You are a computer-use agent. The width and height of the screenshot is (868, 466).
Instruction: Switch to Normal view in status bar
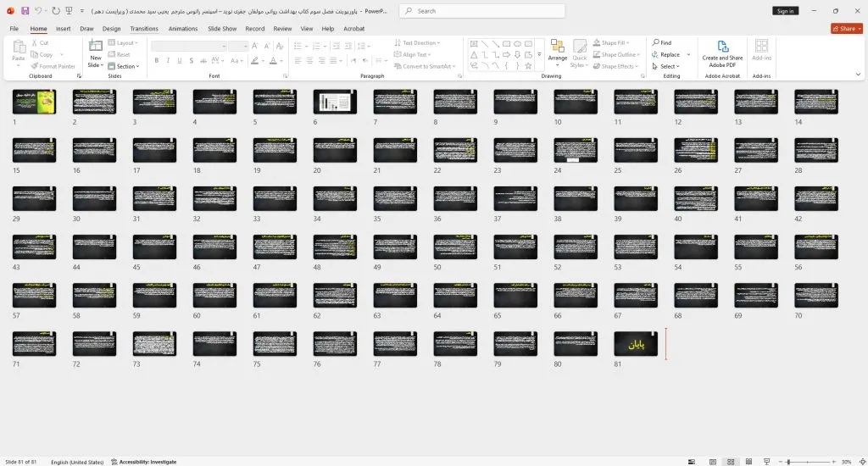712,462
